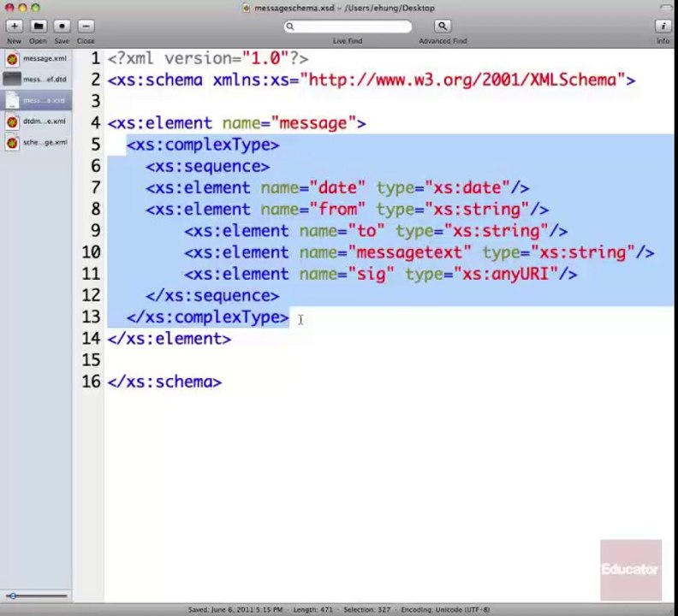Click the name="message" element line
The width and height of the screenshot is (678, 616).
(237, 123)
